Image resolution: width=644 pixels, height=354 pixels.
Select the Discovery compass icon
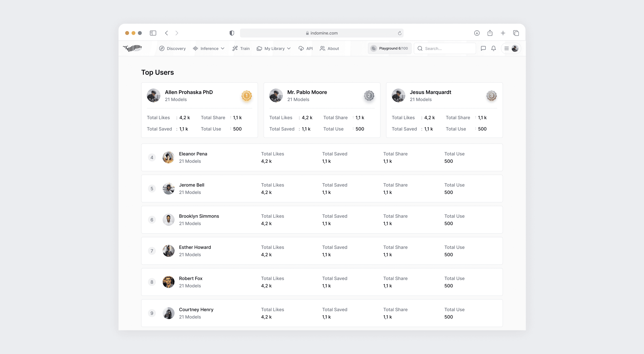161,48
